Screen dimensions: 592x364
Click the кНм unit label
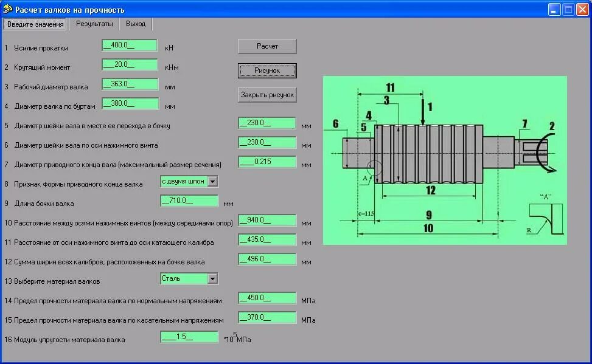pos(172,68)
